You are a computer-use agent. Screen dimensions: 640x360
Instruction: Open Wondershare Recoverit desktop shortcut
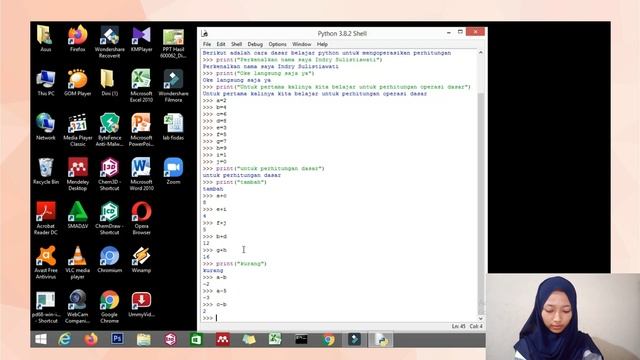point(109,41)
